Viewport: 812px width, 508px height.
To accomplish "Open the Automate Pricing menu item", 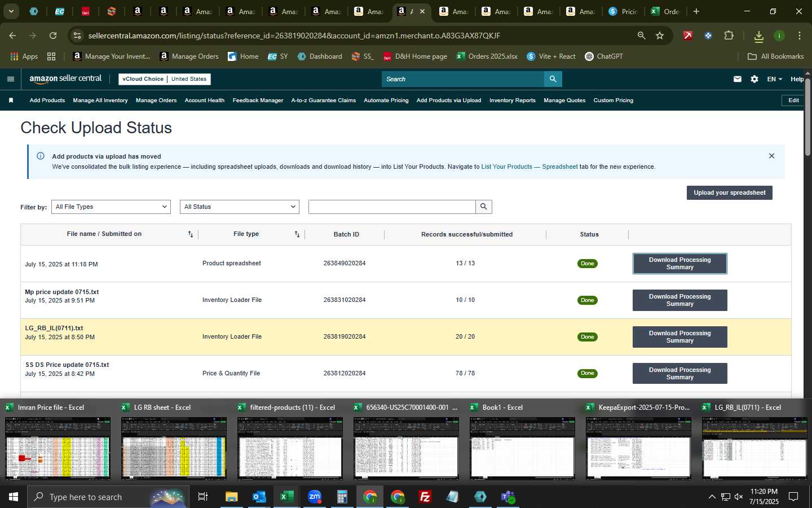I will point(386,100).
